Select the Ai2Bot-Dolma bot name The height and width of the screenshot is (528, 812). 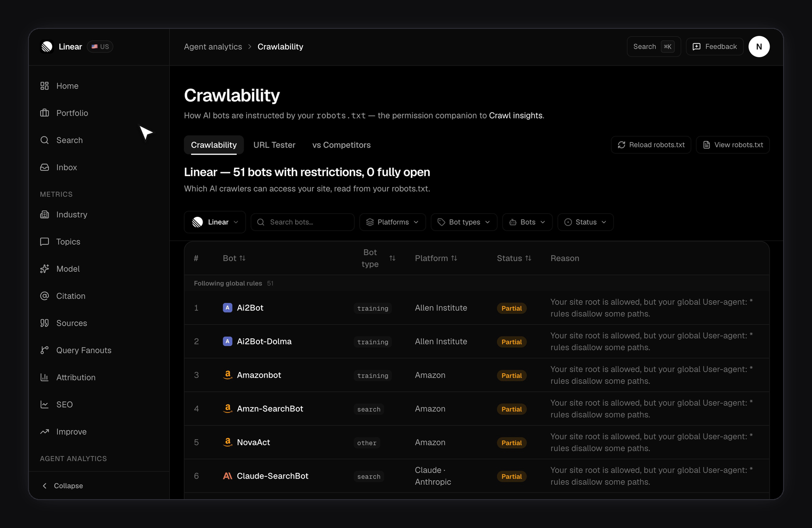pyautogui.click(x=264, y=341)
